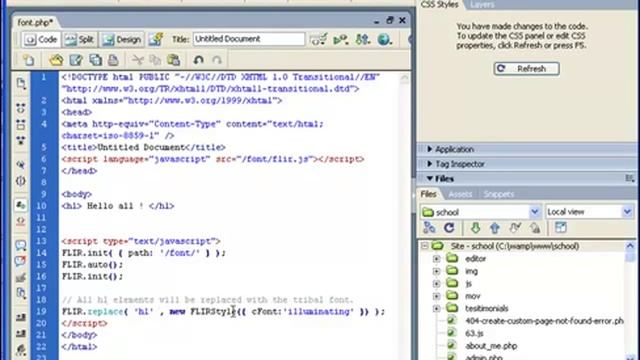Open the File Management icon
This screenshot has height=360, width=640.
tap(362, 40)
